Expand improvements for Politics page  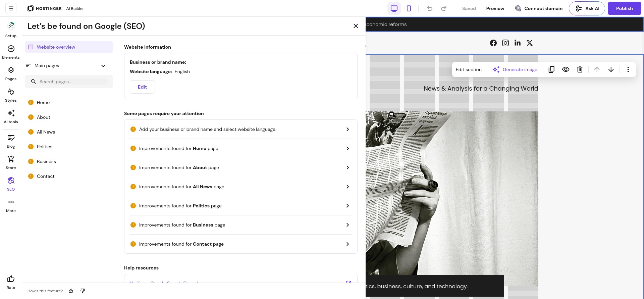[241, 206]
